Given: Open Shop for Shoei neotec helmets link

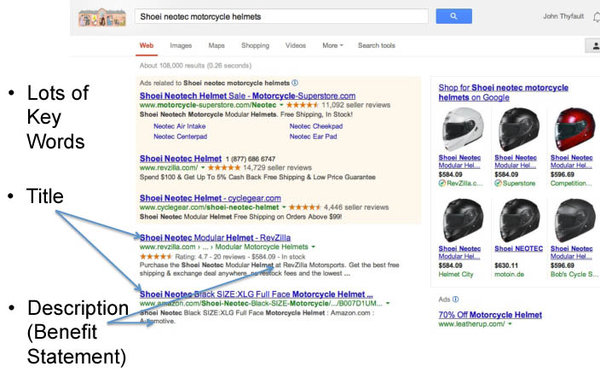Looking at the screenshot, I should click(x=503, y=92).
